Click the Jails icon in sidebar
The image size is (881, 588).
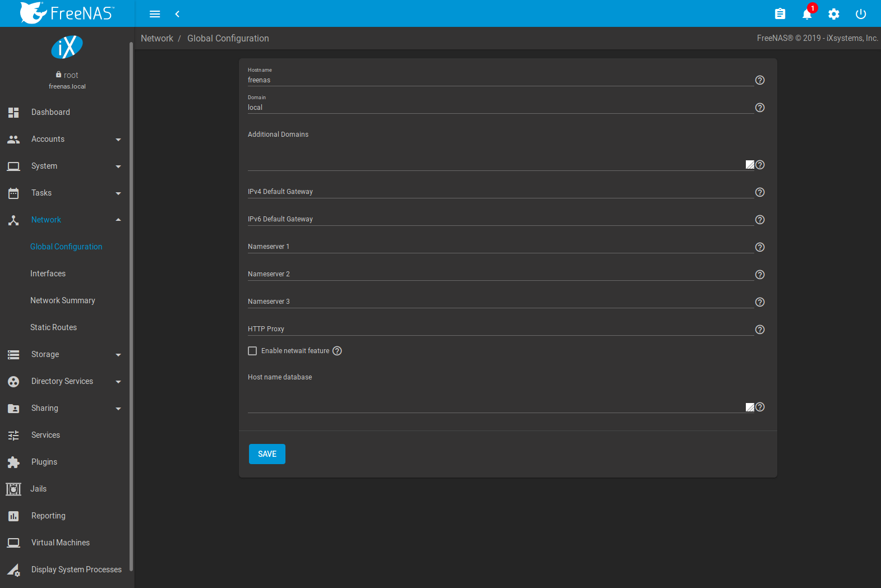[x=13, y=489]
